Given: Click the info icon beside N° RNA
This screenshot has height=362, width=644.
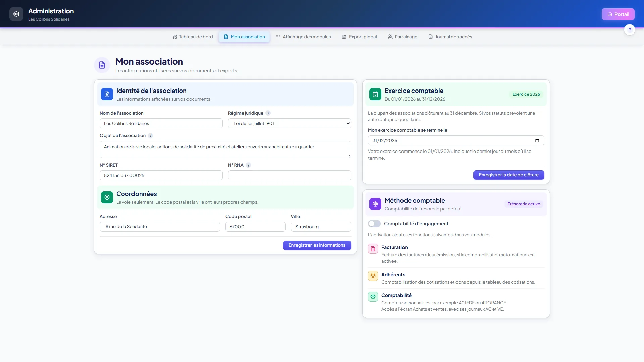Looking at the screenshot, I should tap(248, 165).
